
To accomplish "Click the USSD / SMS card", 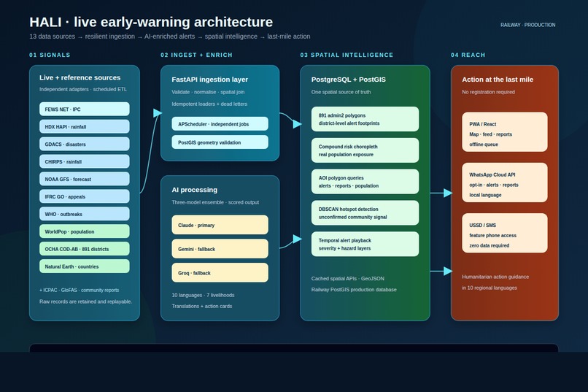I will click(504, 233).
